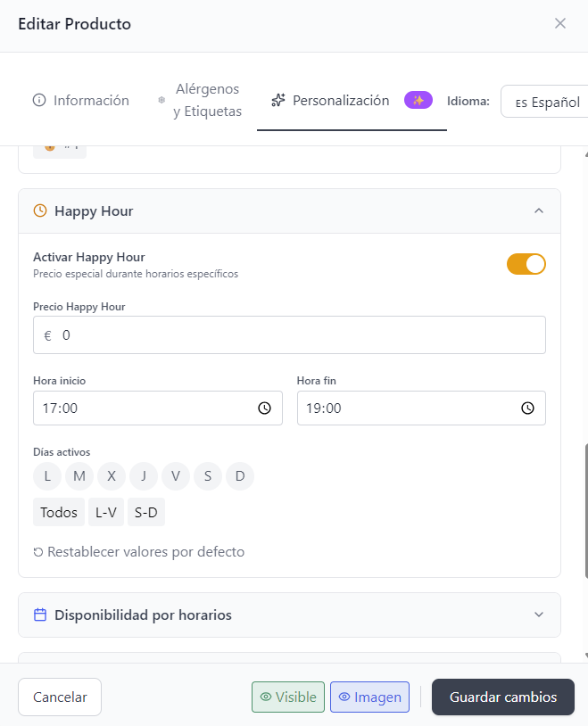Click the eye icon on the Visible button
Screen dimensions: 588x726
[267, 696]
